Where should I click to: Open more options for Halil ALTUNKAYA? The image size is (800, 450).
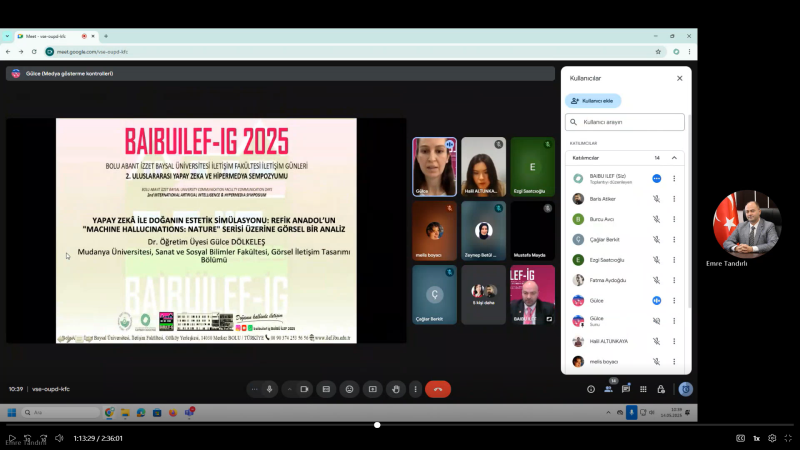coord(674,341)
